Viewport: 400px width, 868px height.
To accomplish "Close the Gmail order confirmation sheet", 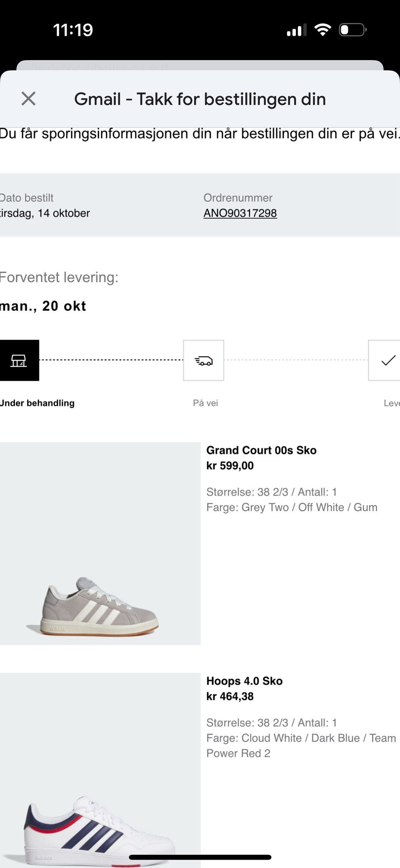I will pyautogui.click(x=28, y=99).
